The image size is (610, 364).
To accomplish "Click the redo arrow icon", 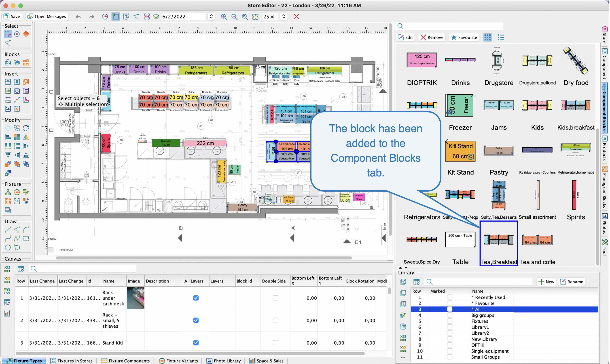I will [92, 17].
